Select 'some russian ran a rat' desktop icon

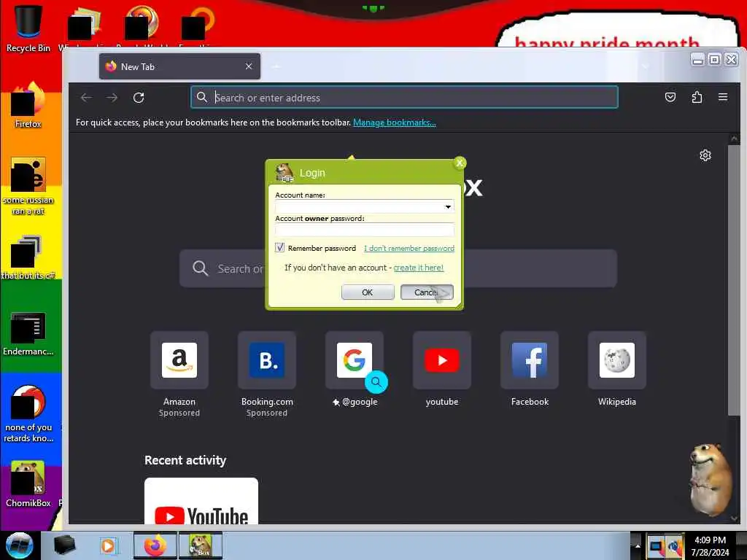click(x=28, y=187)
